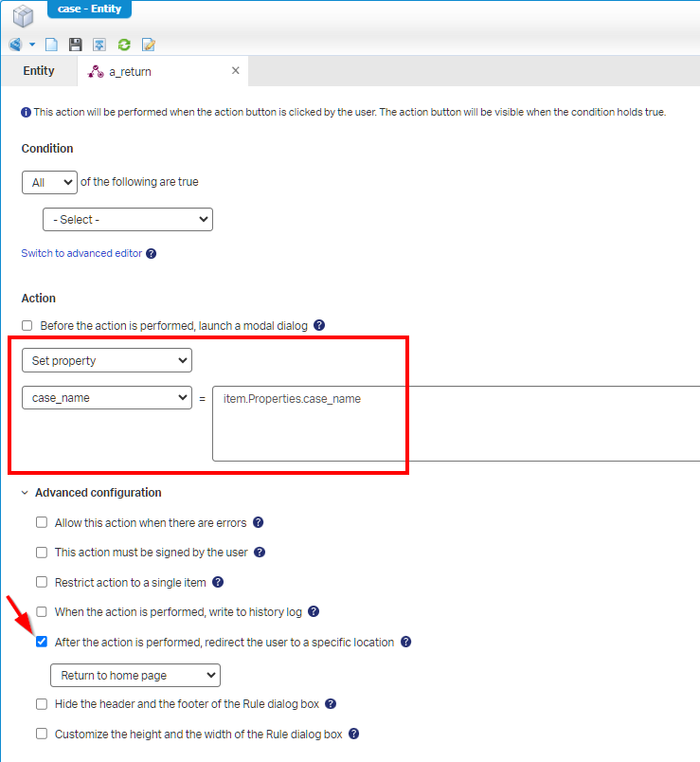This screenshot has width=700, height=762.
Task: Click the green refresh icon
Action: click(124, 45)
